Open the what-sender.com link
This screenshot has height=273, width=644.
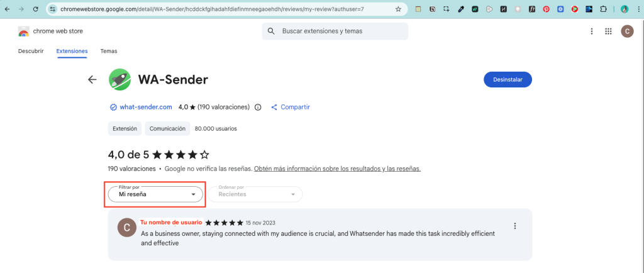point(145,108)
